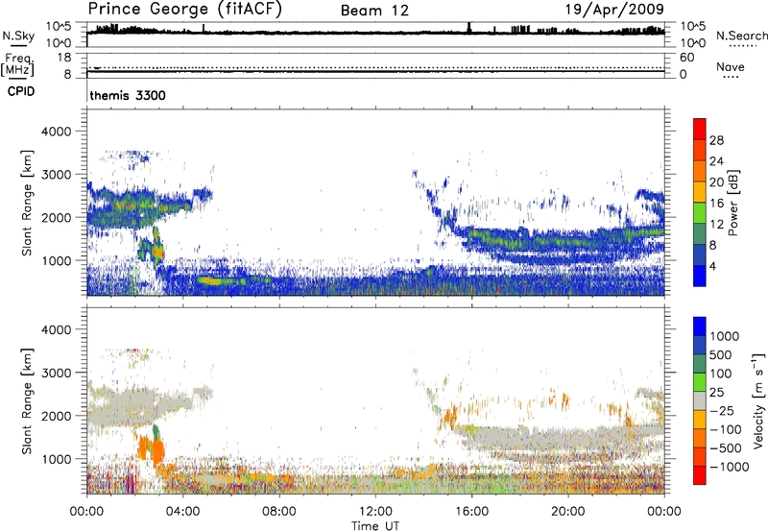
Task: Click "Slant Range [km]" on the power panel
Action: pyautogui.click(x=28, y=203)
